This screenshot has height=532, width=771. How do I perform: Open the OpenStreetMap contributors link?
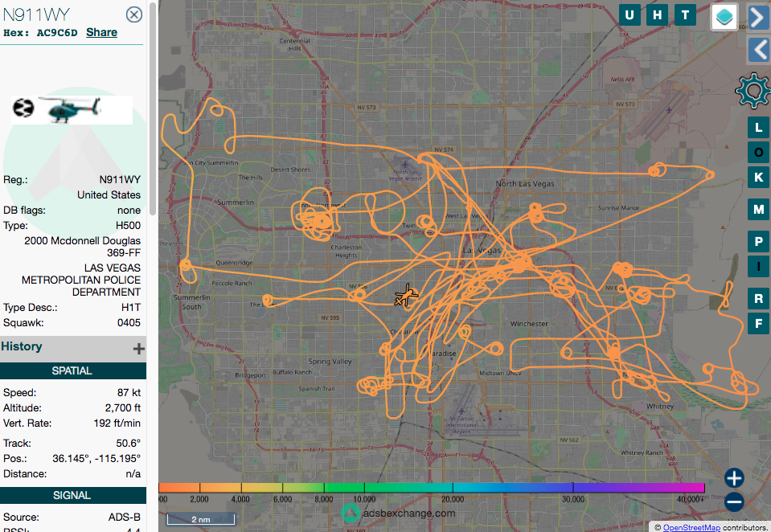pos(691,527)
